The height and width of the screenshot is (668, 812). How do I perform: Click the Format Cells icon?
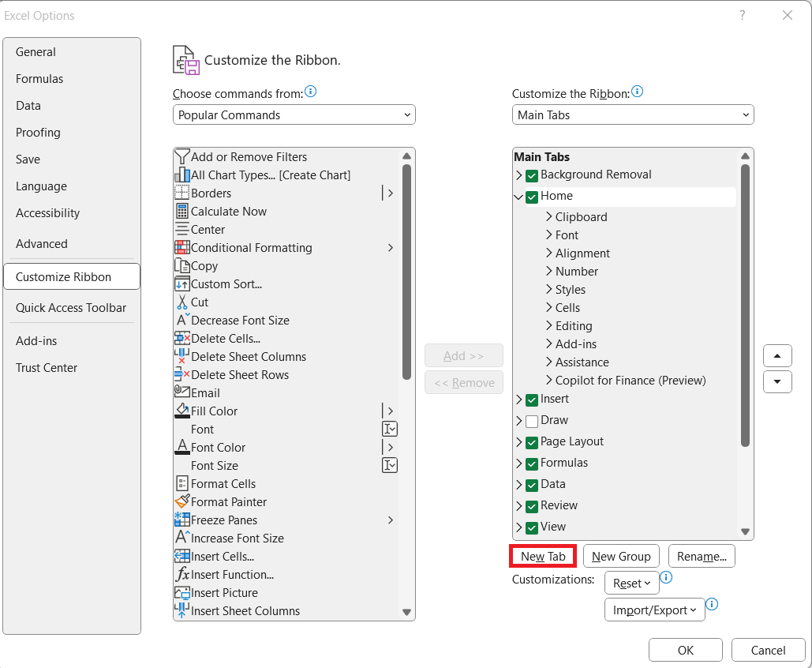pyautogui.click(x=181, y=483)
